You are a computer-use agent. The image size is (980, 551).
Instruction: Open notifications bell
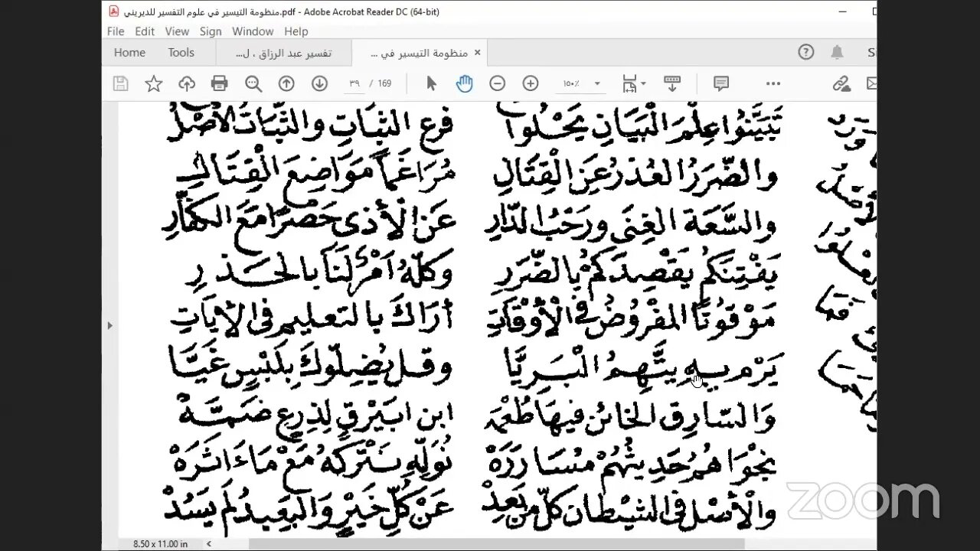click(x=837, y=52)
